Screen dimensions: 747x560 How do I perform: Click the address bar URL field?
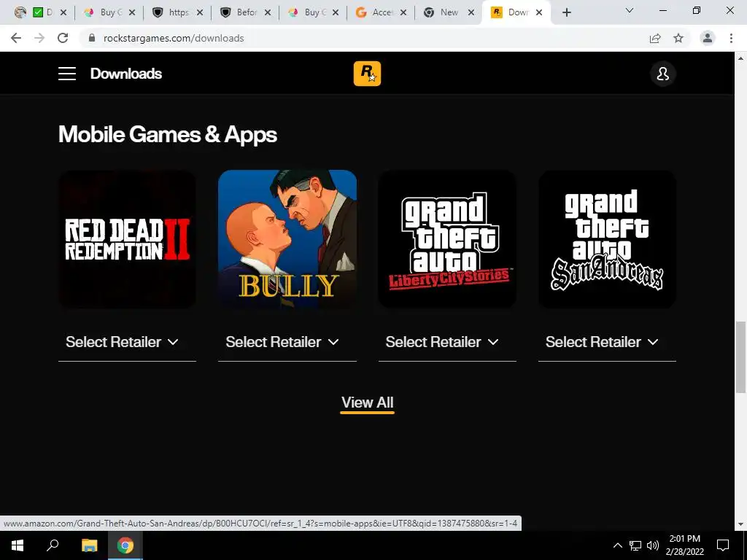click(362, 38)
